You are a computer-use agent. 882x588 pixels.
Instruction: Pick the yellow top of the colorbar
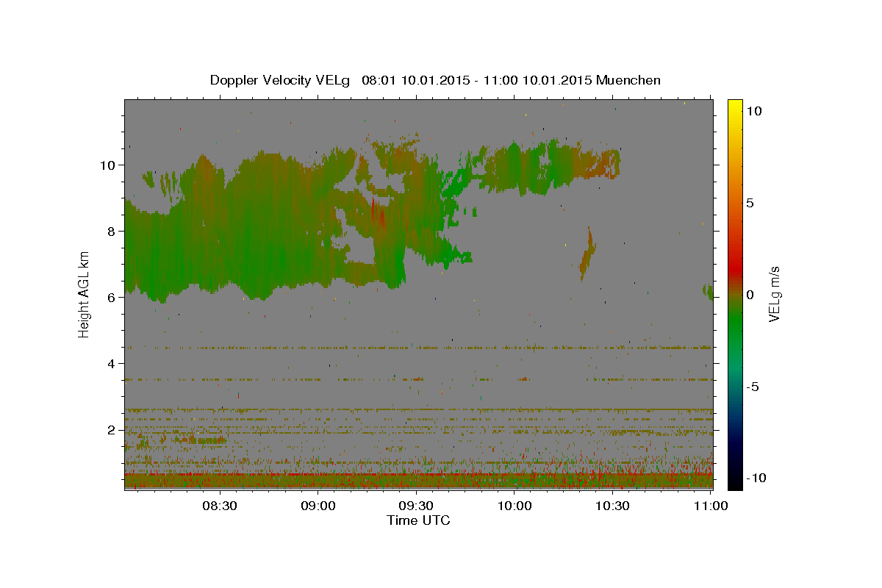pyautogui.click(x=734, y=104)
